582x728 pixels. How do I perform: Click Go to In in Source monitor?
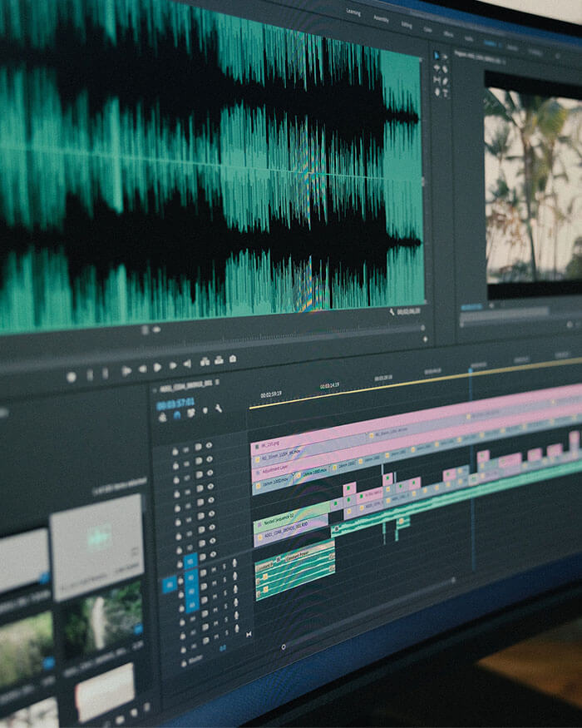pos(126,370)
